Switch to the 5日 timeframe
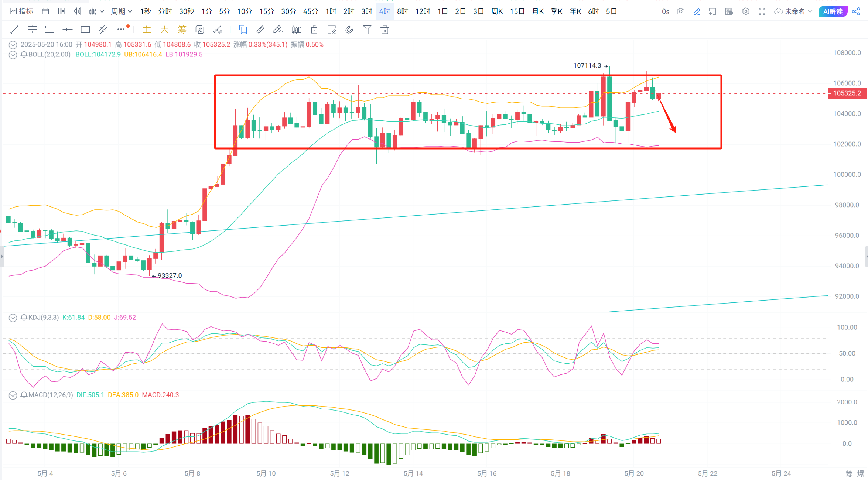868x480 pixels. coord(611,11)
